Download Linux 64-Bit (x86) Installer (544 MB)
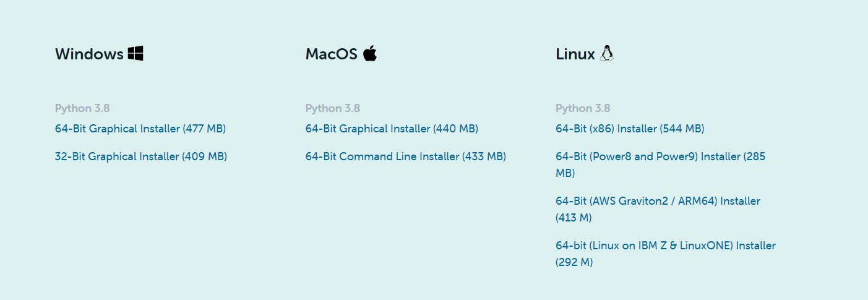Screen dimensions: 868x300 point(630,129)
